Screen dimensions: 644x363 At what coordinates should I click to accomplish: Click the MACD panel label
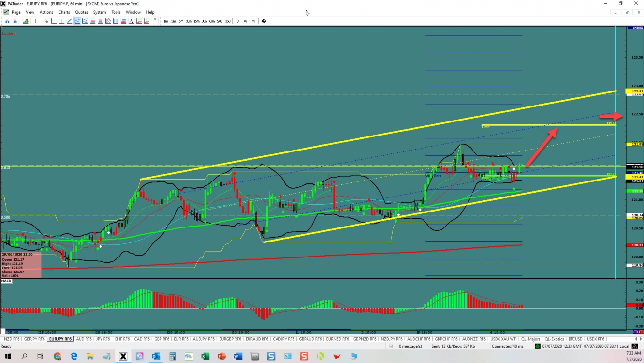point(6,281)
